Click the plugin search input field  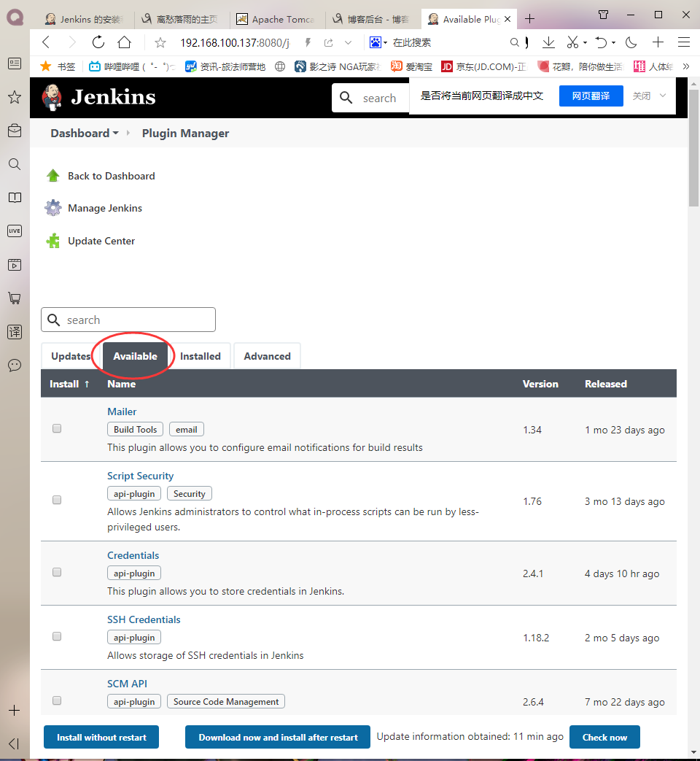coord(128,320)
